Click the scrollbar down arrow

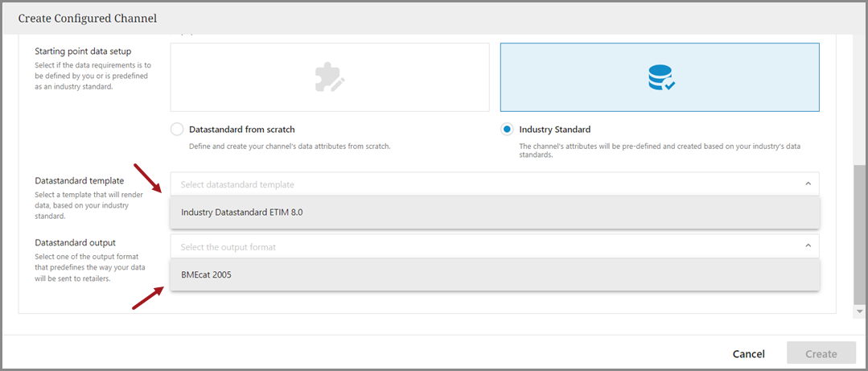coord(861,311)
